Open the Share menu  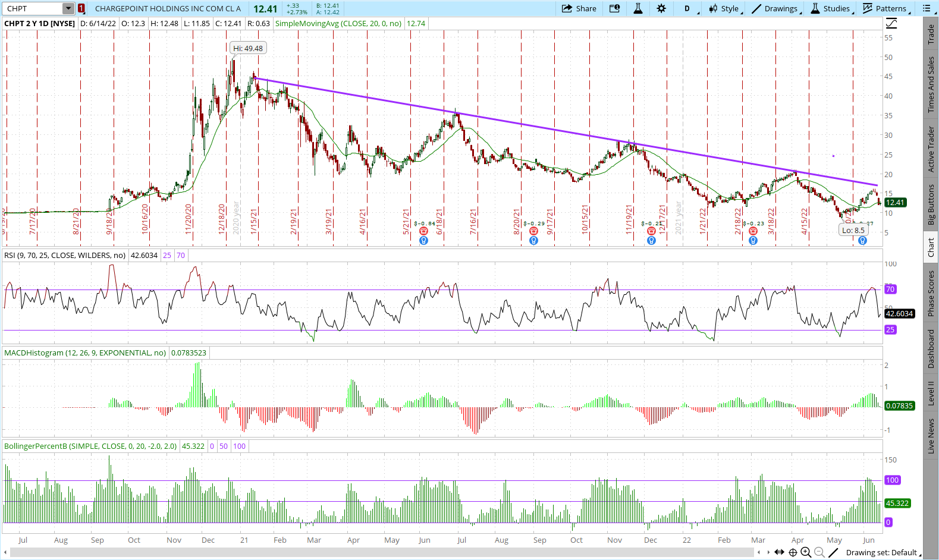pyautogui.click(x=579, y=8)
